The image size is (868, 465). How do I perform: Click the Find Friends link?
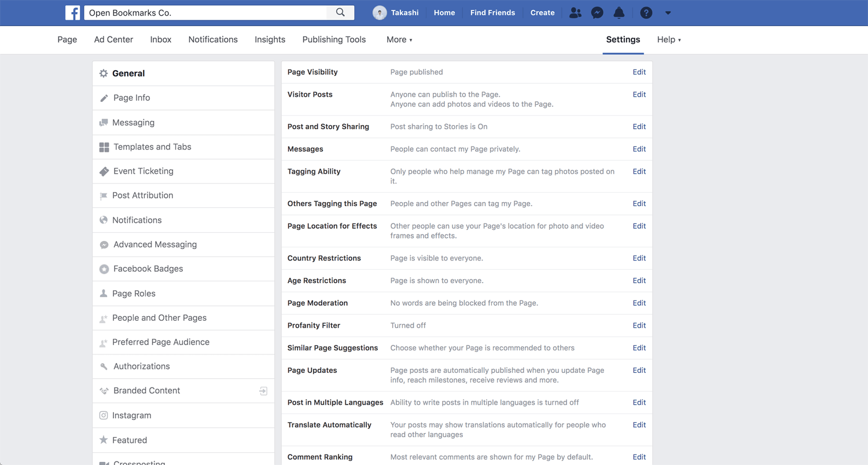492,13
